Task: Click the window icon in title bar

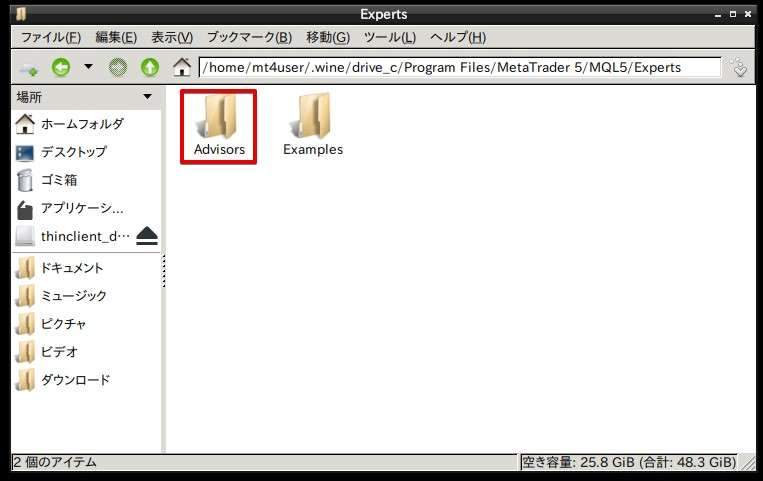Action: [21, 14]
